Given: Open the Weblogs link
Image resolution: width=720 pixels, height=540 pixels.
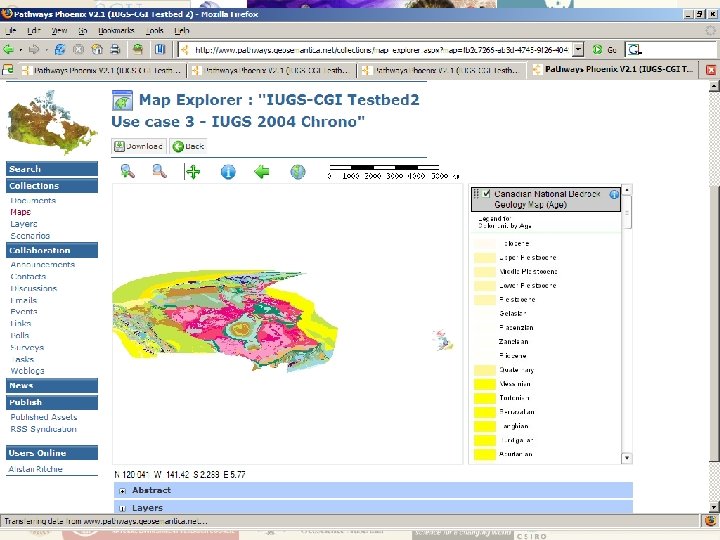Looking at the screenshot, I should pyautogui.click(x=27, y=371).
